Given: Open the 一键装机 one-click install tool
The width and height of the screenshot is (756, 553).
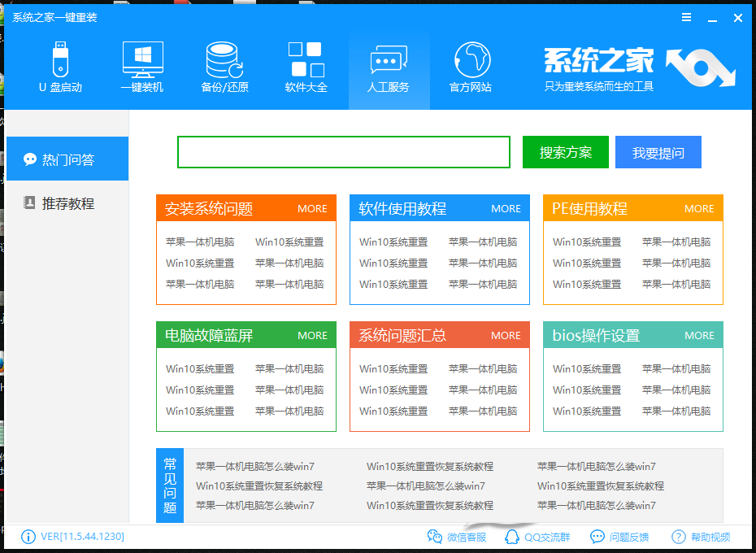Looking at the screenshot, I should [143, 65].
